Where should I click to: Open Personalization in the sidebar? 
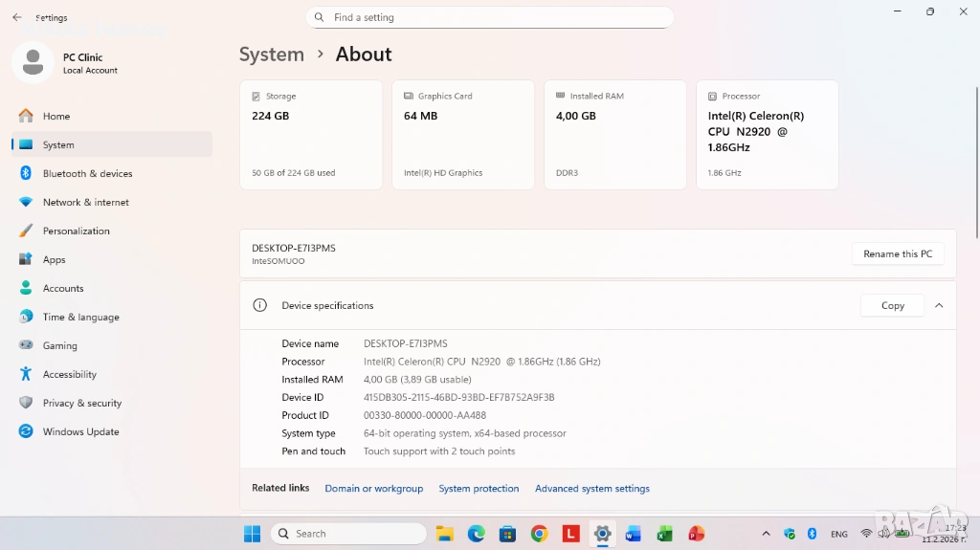(76, 231)
